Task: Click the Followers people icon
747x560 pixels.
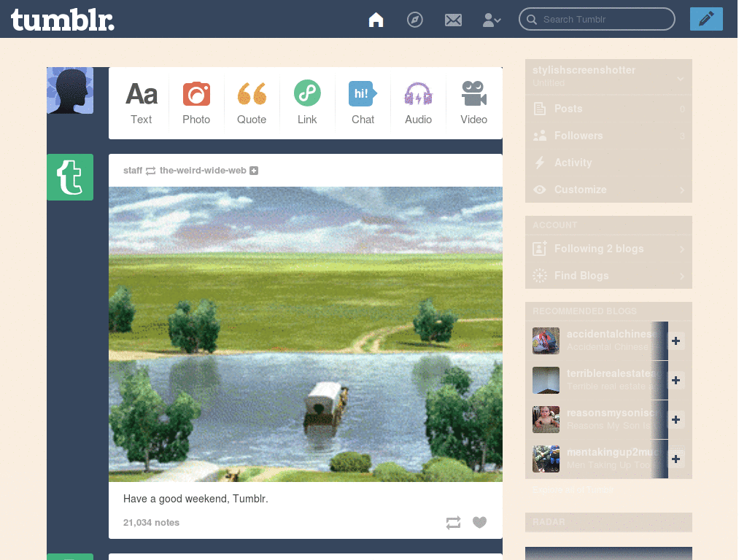Action: (x=540, y=136)
